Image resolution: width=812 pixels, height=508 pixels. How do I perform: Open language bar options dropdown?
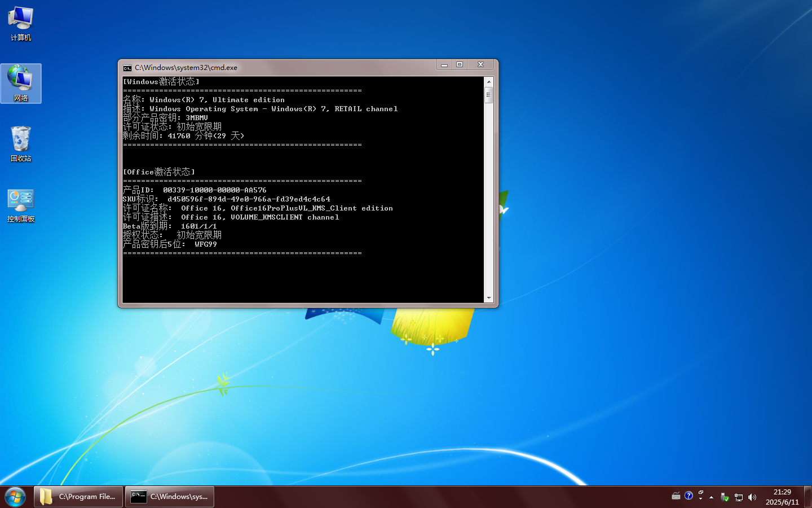point(700,499)
